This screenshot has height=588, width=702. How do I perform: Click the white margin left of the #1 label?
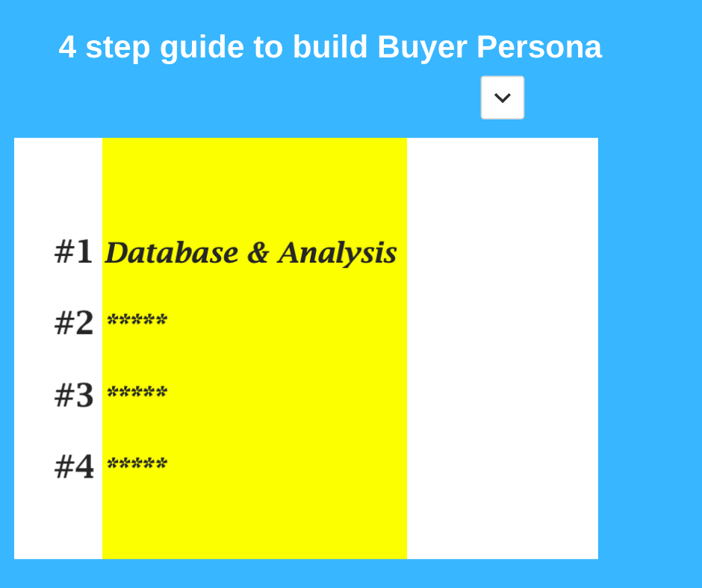click(x=34, y=251)
